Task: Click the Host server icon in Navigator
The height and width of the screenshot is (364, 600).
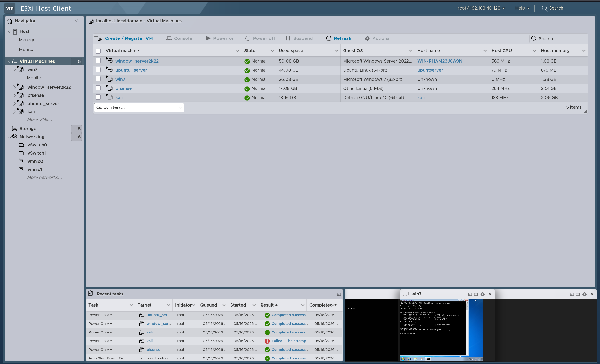Action: tap(15, 31)
